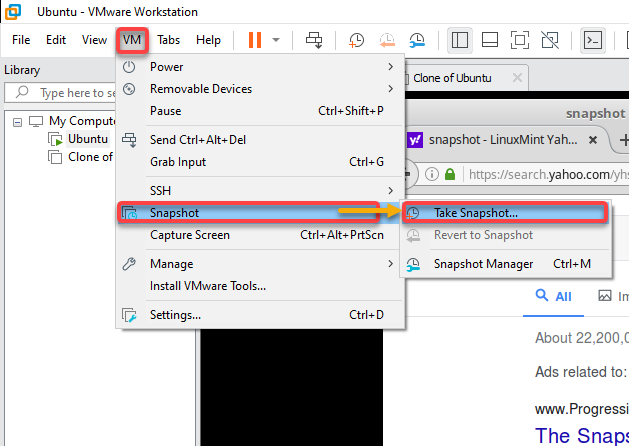The height and width of the screenshot is (446, 629).
Task: Open the power options dropdown arrow beside pause
Action: [x=276, y=40]
